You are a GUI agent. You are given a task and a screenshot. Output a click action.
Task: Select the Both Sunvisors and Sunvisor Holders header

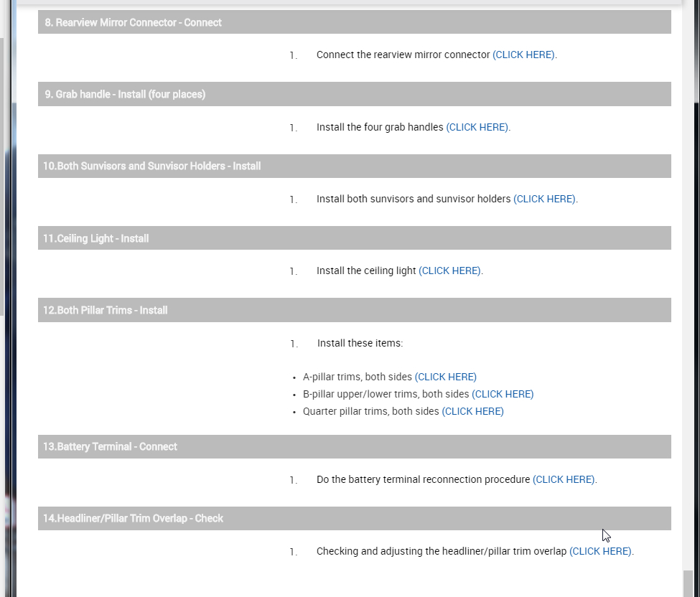pos(151,166)
